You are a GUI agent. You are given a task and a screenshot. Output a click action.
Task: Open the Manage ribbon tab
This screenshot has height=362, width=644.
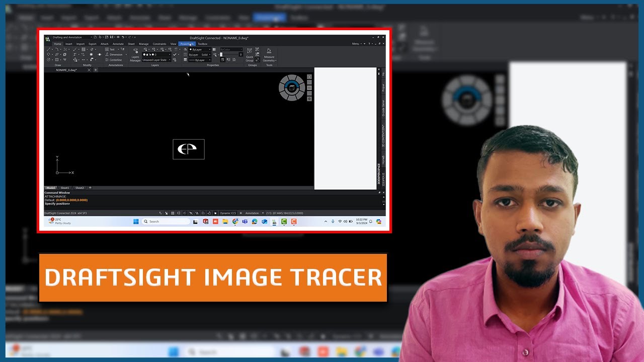click(x=144, y=44)
